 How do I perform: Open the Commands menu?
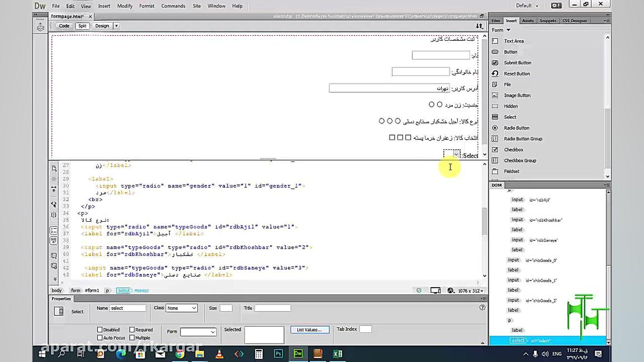coord(173,6)
